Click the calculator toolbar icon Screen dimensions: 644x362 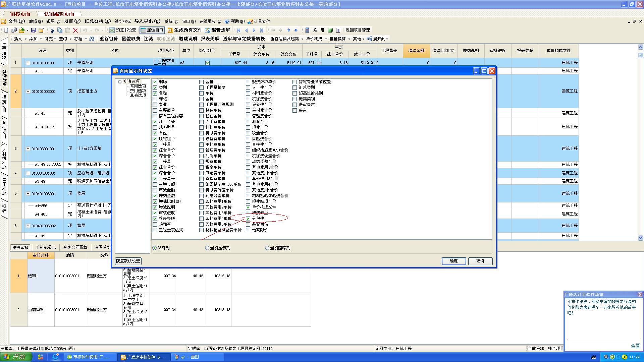click(307, 30)
